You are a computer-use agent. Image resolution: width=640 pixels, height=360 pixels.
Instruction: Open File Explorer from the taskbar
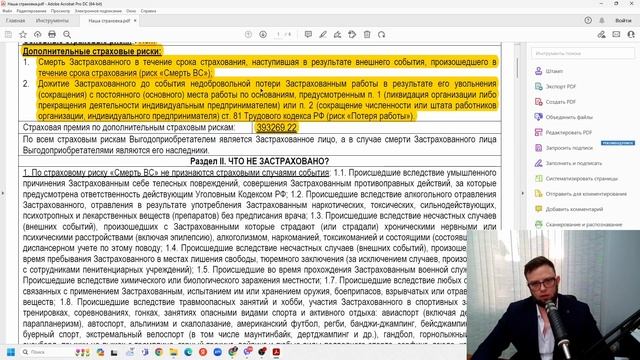[x=173, y=352]
